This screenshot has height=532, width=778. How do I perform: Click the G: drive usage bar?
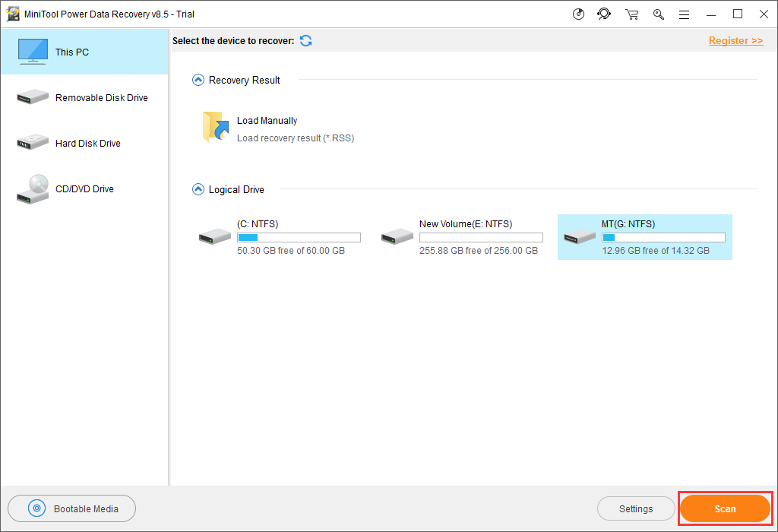(663, 238)
